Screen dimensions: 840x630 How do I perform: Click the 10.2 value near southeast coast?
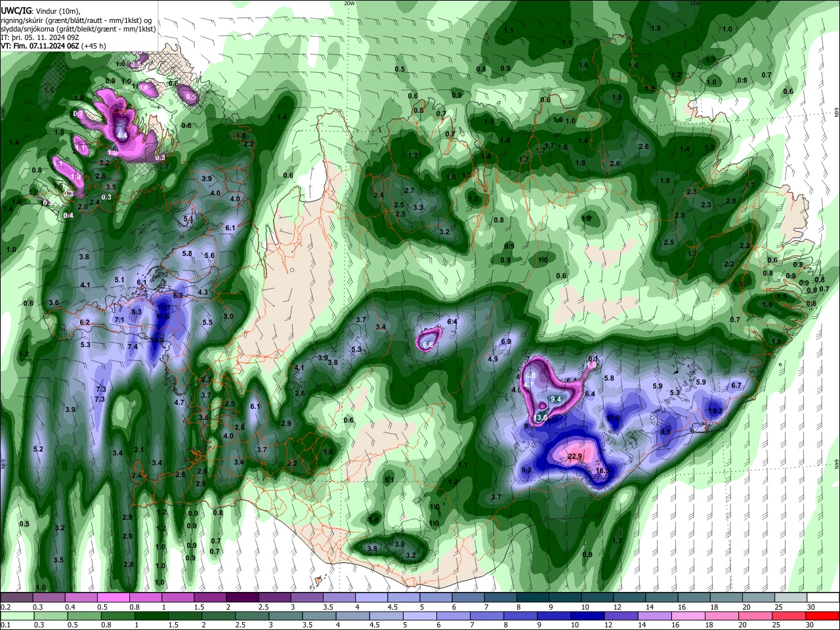[715, 411]
